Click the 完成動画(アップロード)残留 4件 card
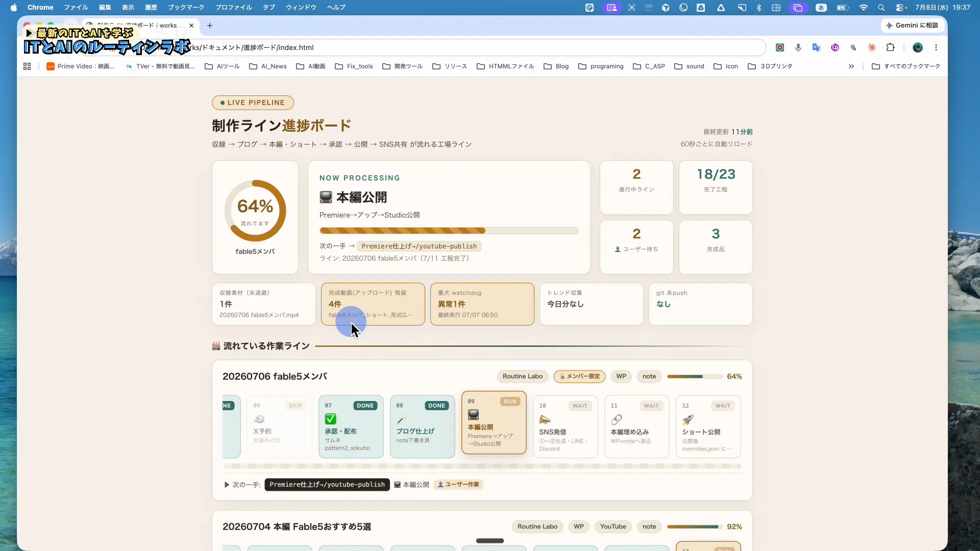 [x=373, y=304]
